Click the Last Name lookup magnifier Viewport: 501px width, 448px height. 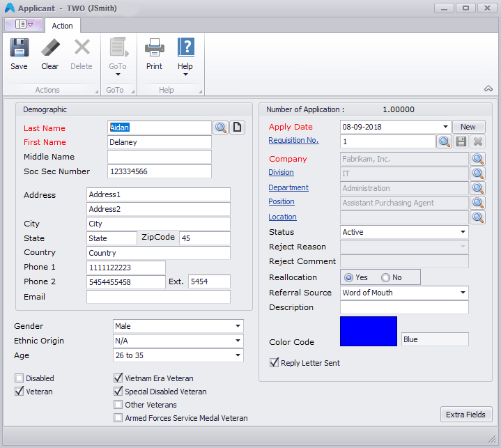[x=221, y=128]
